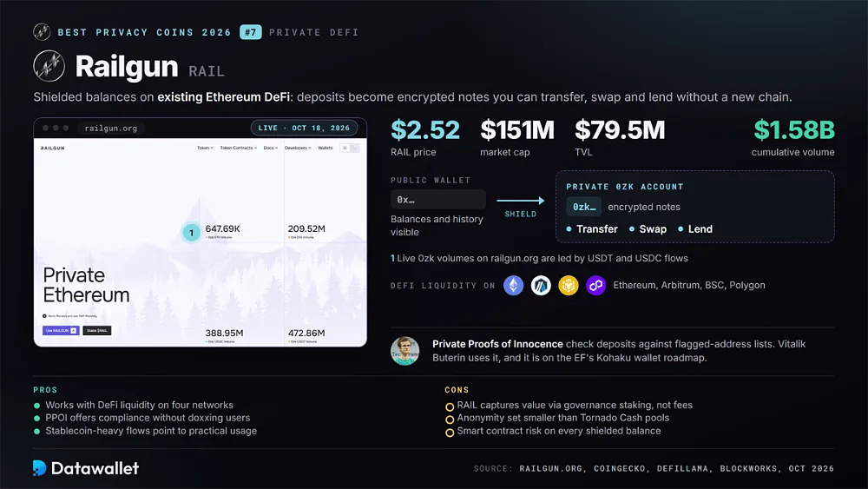868x489 pixels.
Task: Click the railgun.org address bar
Action: pos(111,128)
